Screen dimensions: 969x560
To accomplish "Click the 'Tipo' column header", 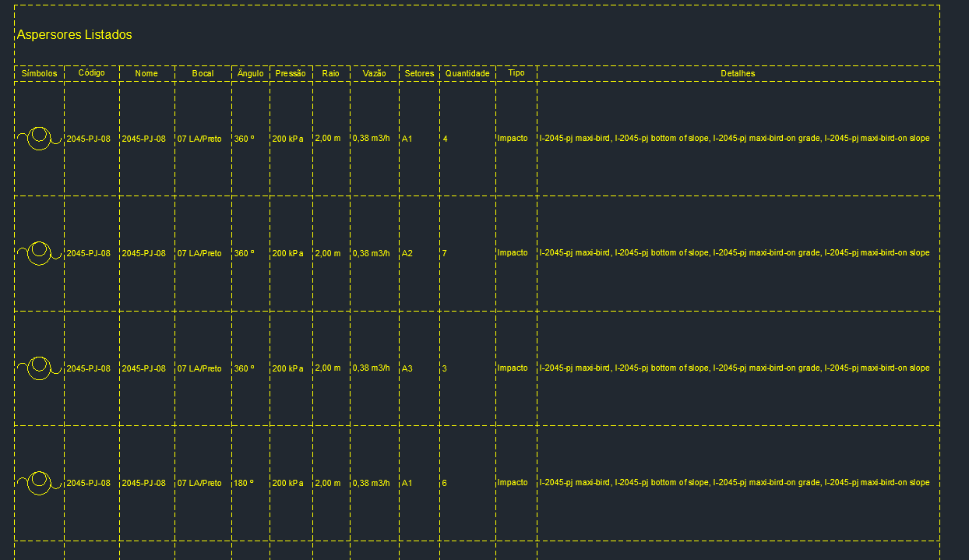I will (516, 72).
